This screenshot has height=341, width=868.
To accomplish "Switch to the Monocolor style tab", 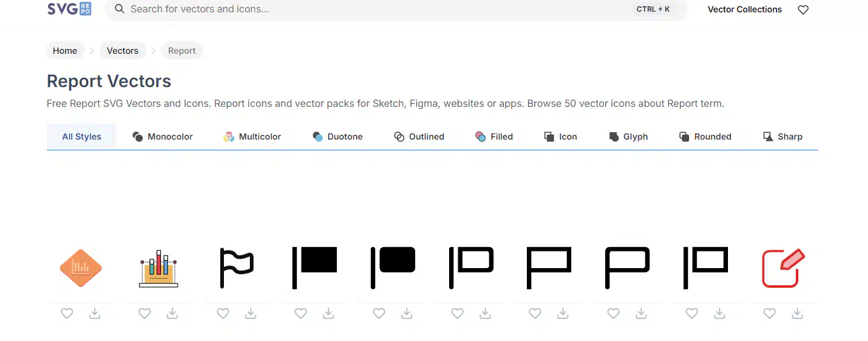I will 163,137.
